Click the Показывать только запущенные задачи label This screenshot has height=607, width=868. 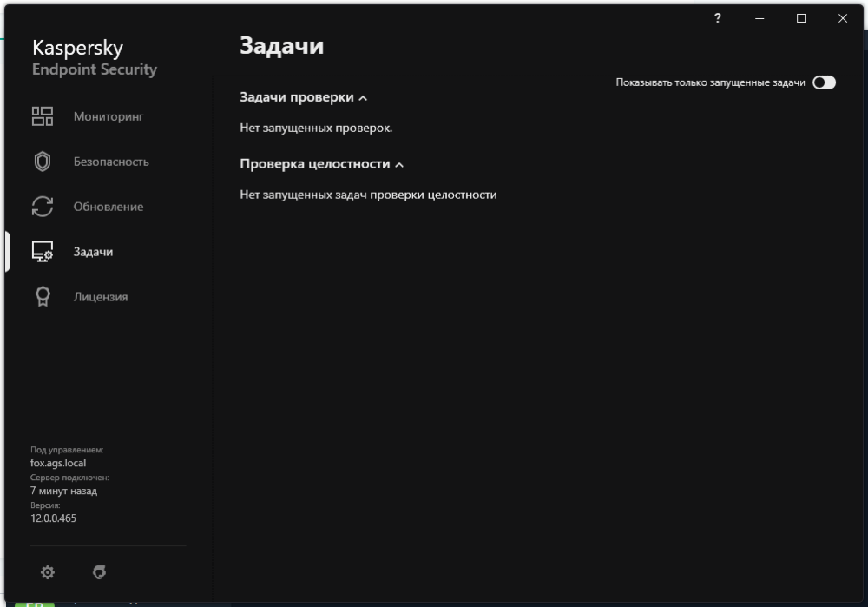coord(710,82)
